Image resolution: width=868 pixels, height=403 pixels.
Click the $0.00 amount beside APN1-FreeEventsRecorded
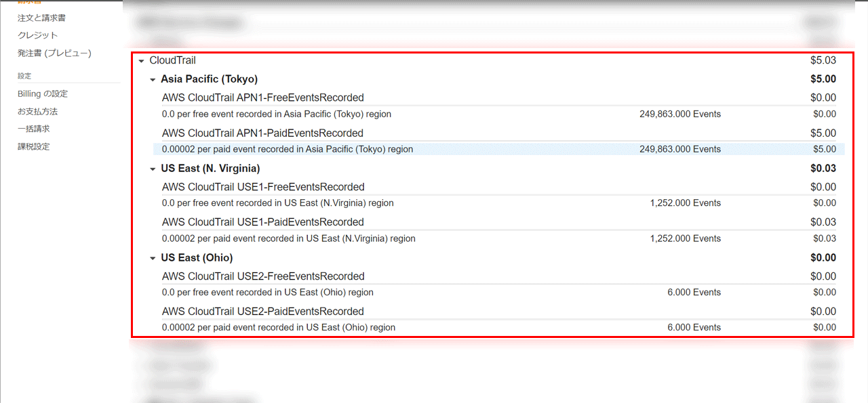tap(823, 98)
